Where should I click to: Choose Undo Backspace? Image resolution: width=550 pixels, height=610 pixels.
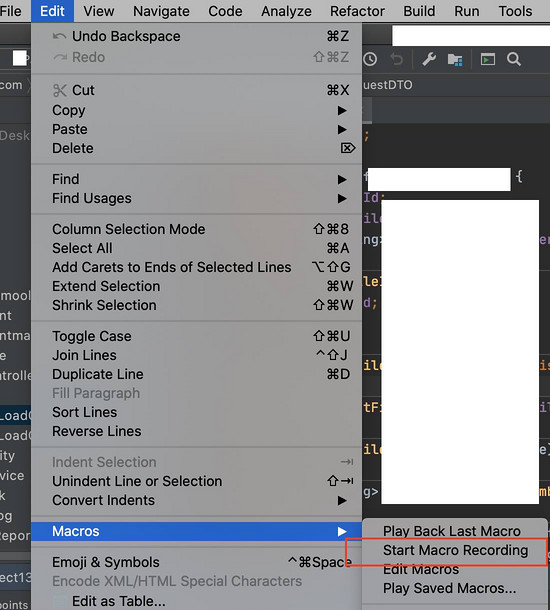click(x=196, y=36)
